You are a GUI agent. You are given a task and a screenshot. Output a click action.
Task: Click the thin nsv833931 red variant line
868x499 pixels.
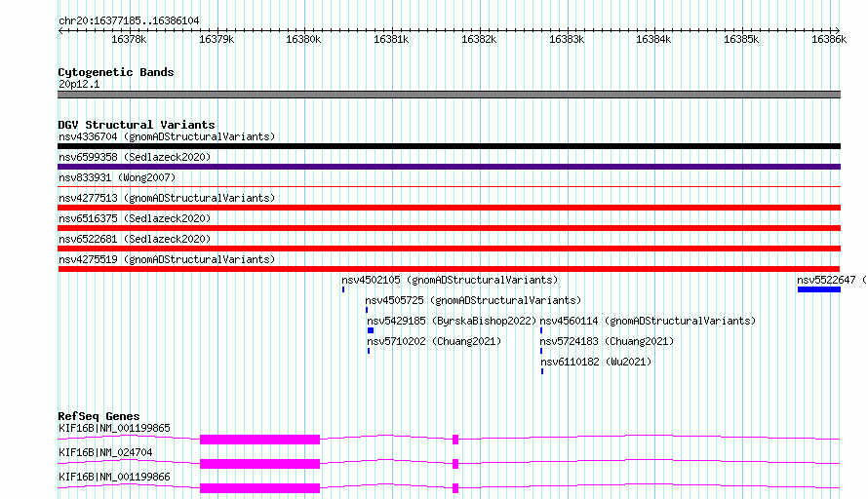449,187
